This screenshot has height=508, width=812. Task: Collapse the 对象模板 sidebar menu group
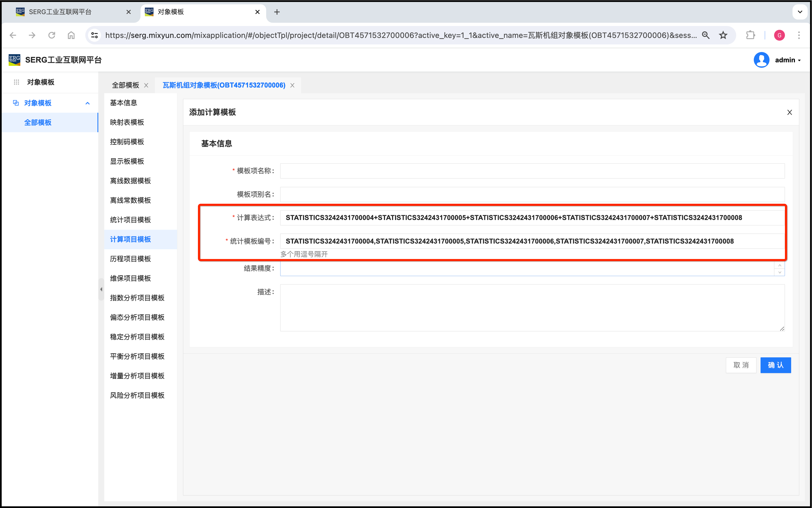88,103
